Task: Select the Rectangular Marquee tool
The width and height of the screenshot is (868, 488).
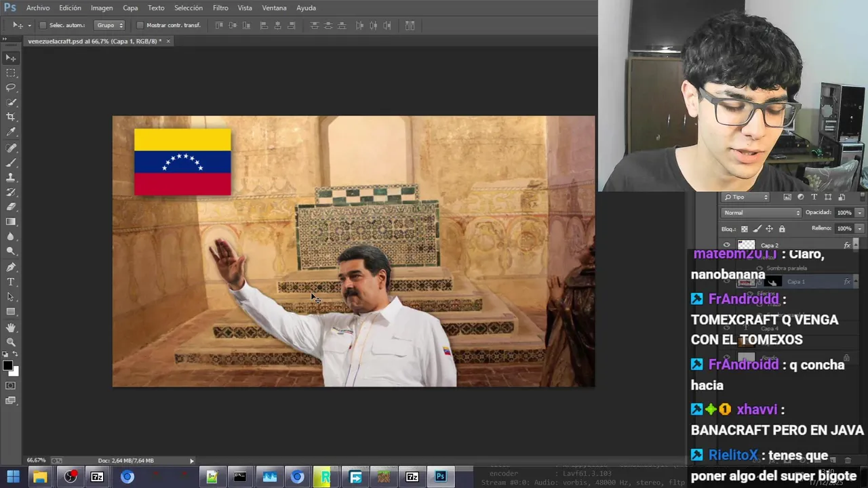Action: click(11, 73)
